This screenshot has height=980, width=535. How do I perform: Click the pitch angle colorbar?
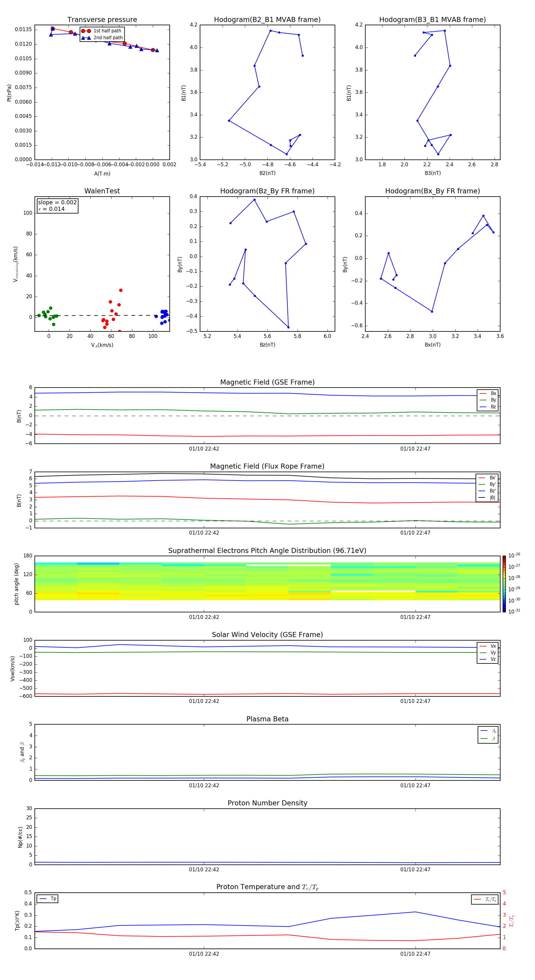coord(504,584)
